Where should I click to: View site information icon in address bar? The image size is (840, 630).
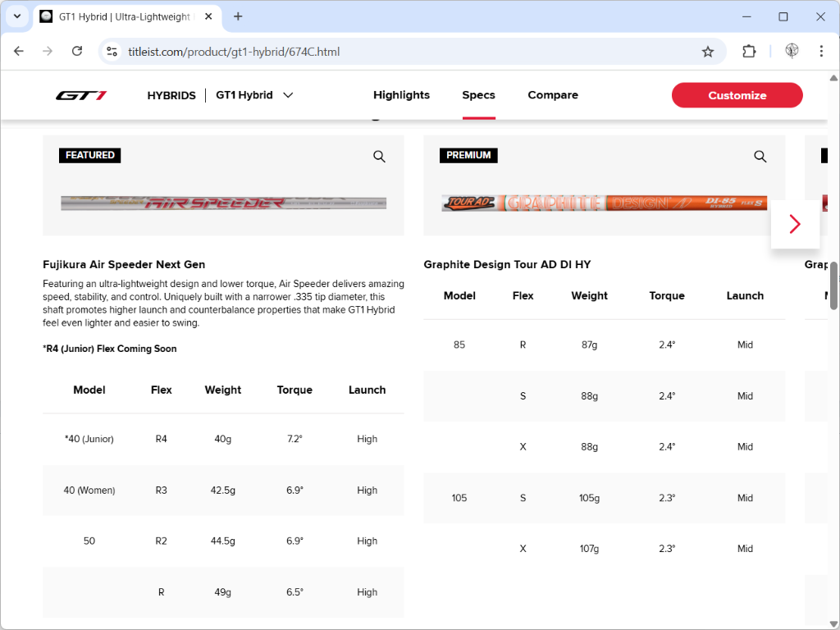coord(112,52)
